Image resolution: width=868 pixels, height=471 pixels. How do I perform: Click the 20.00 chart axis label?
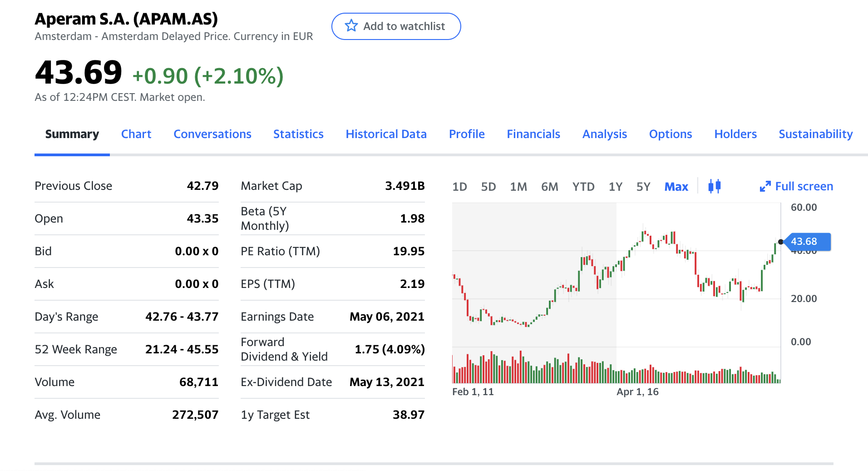click(804, 298)
